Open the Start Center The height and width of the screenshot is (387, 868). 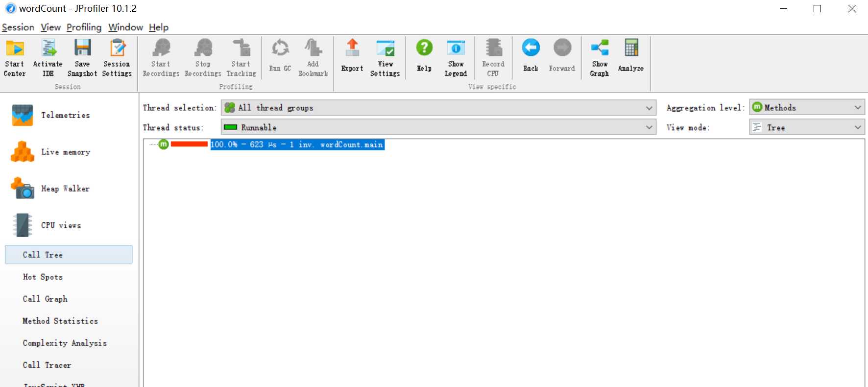click(15, 58)
